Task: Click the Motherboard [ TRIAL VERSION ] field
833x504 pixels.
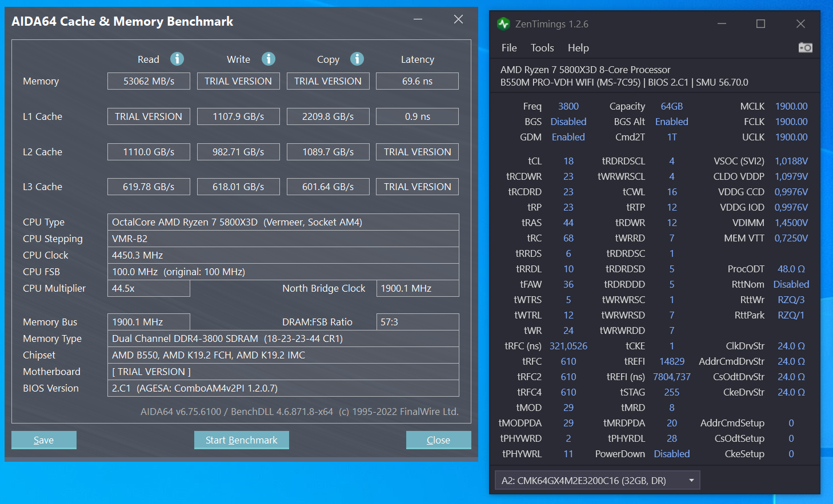Action: click(x=283, y=372)
